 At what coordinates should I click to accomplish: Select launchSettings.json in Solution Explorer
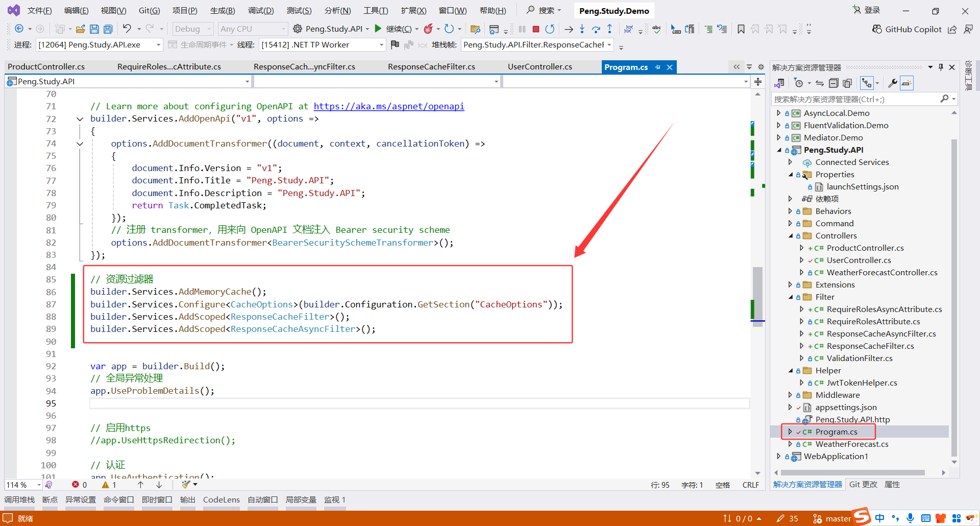pos(863,186)
